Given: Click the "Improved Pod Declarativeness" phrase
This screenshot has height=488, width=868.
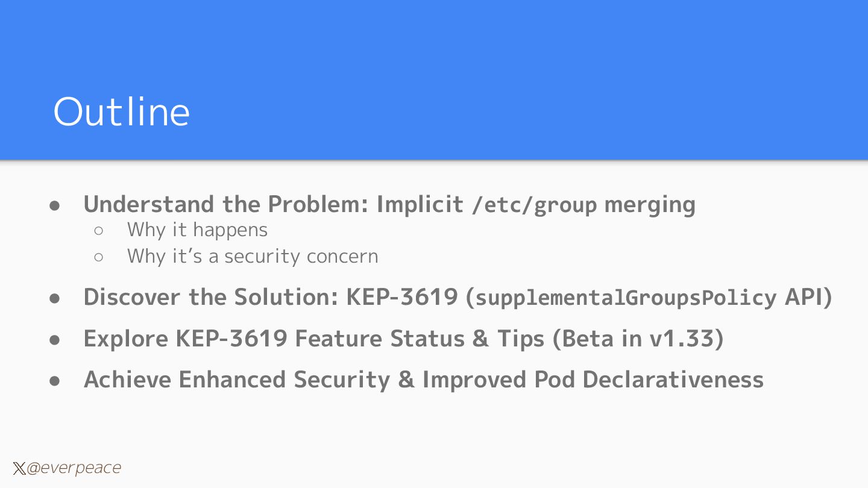Looking at the screenshot, I should point(593,380).
